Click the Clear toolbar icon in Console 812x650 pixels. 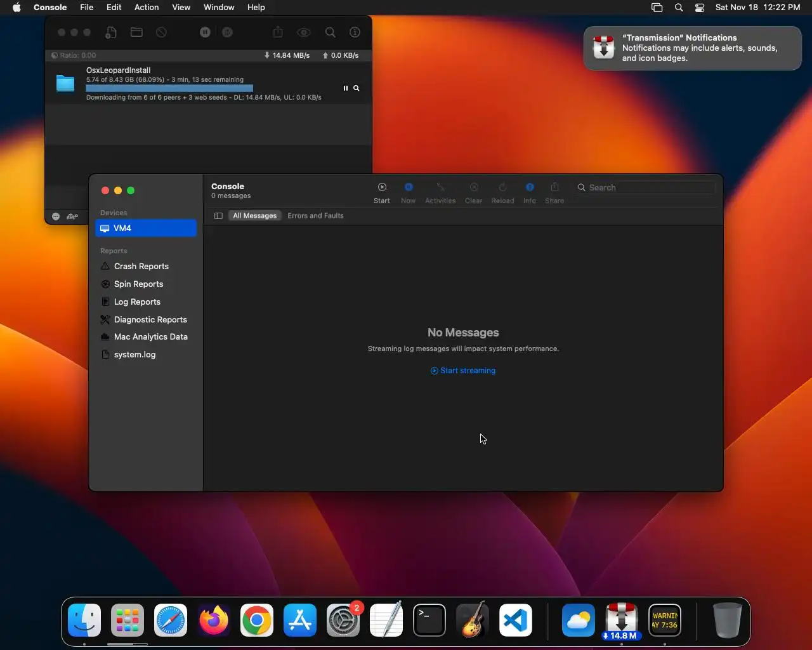pyautogui.click(x=474, y=187)
